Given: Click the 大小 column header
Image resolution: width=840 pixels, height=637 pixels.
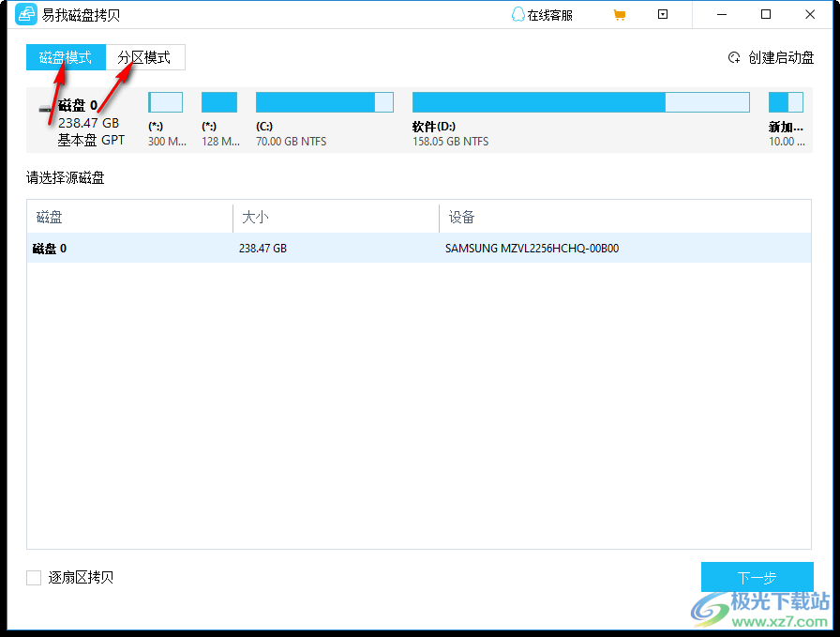Looking at the screenshot, I should pyautogui.click(x=255, y=217).
